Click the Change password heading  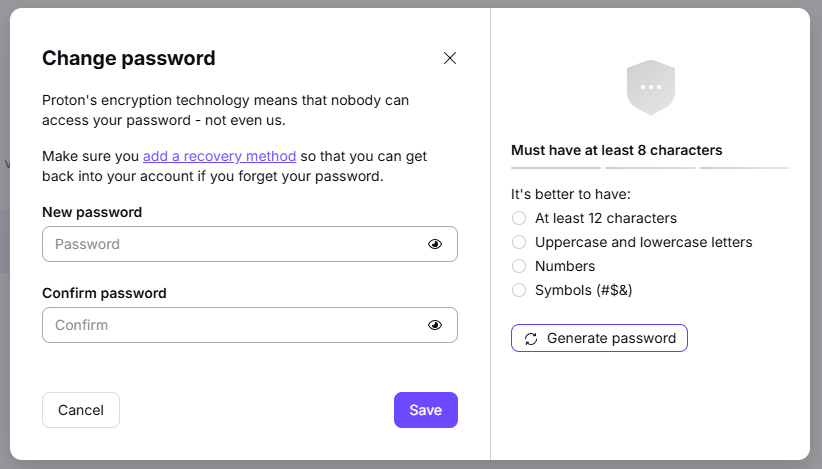128,58
